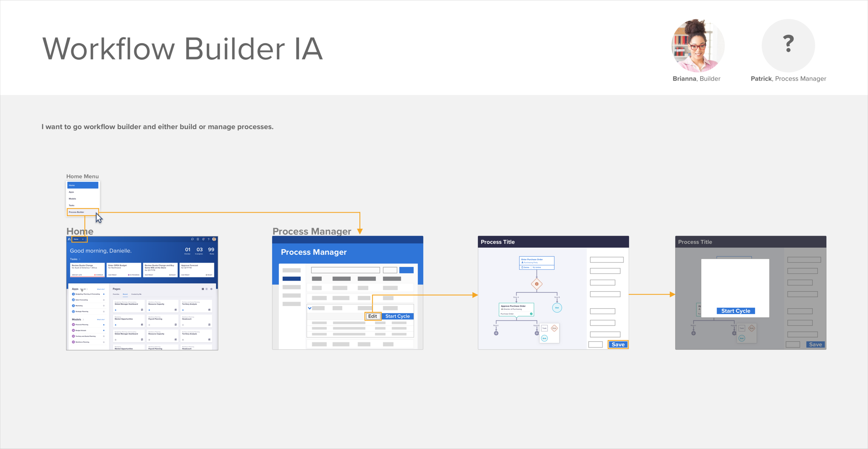Collapse expanded row chevron in Process Manager

click(x=309, y=308)
